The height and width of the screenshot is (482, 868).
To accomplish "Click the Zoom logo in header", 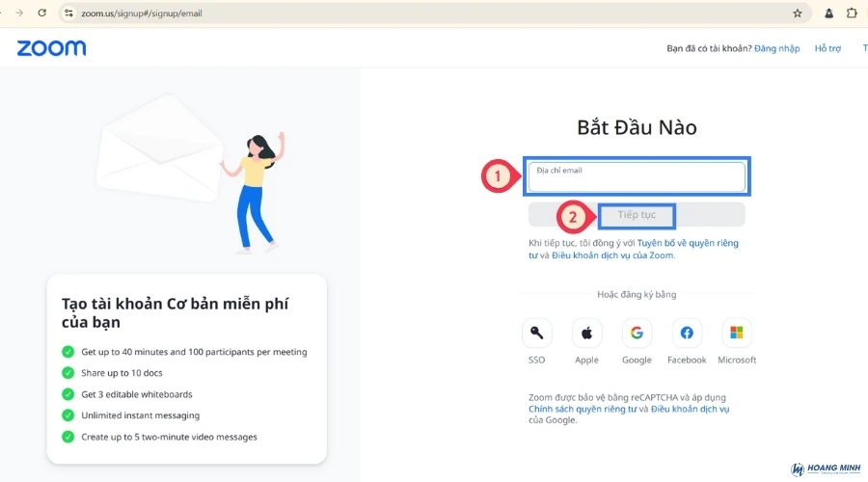I will [x=51, y=48].
